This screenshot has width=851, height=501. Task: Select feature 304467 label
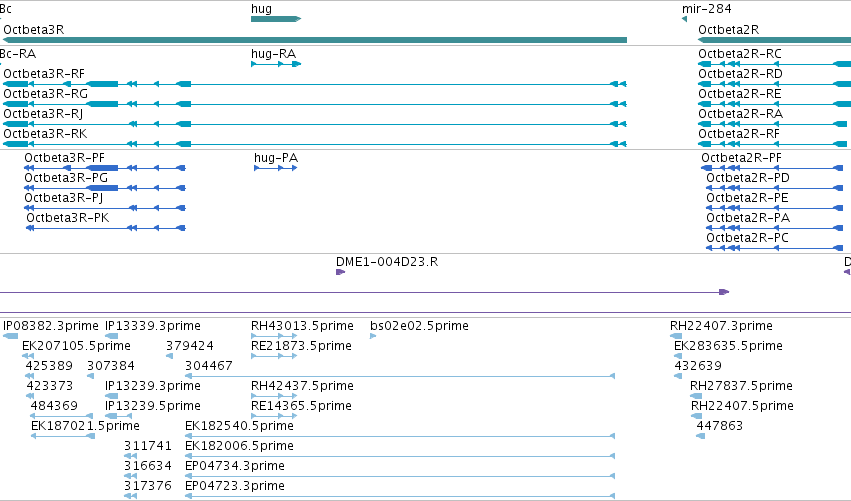pos(209,366)
